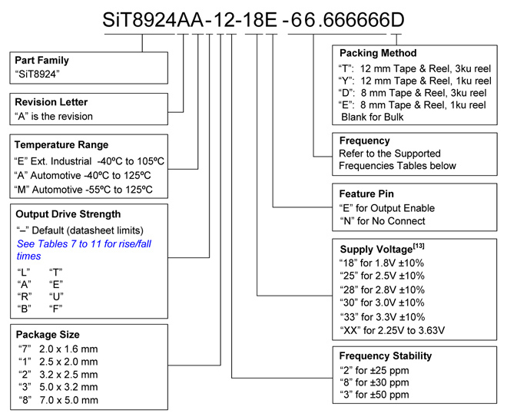Image resolution: width=507 pixels, height=420 pixels.
Task: Click the "25" for 2.5V ±10% row
Action: (383, 276)
